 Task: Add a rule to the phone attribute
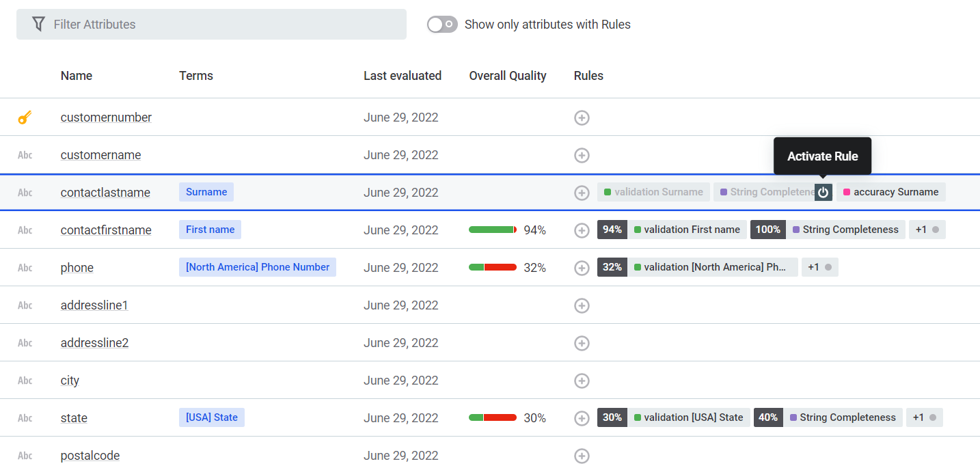pyautogui.click(x=582, y=269)
